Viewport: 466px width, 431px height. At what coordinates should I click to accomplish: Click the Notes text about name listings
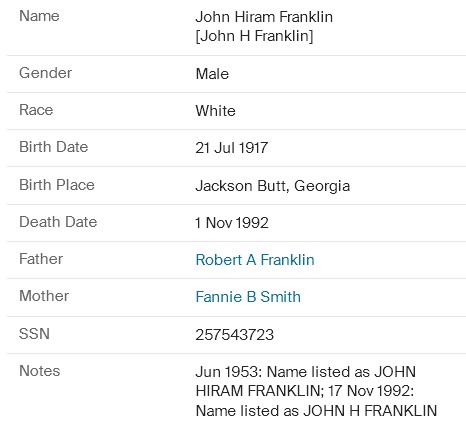316,391
